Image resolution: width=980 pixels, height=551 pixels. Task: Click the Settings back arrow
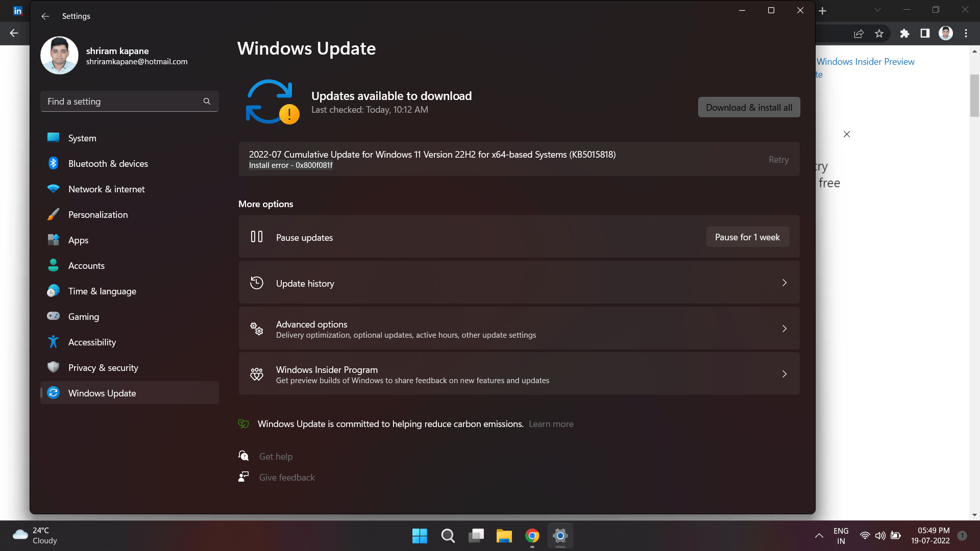pos(45,16)
